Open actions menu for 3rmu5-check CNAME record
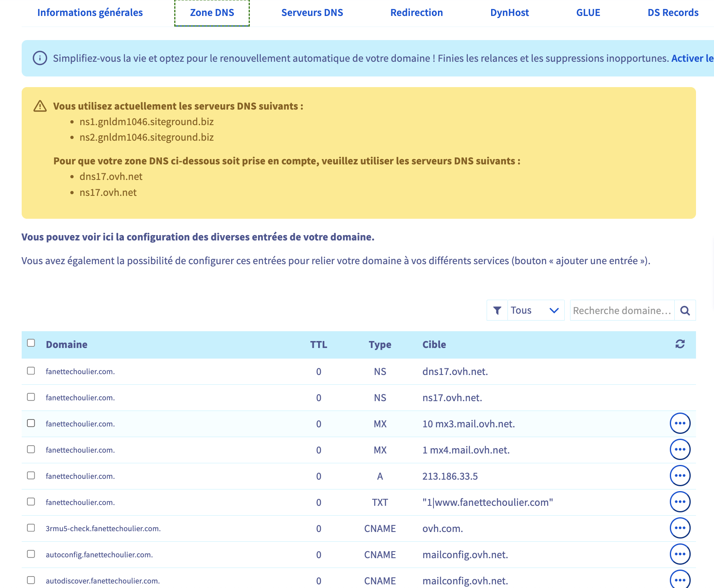This screenshot has height=588, width=714. coord(680,528)
